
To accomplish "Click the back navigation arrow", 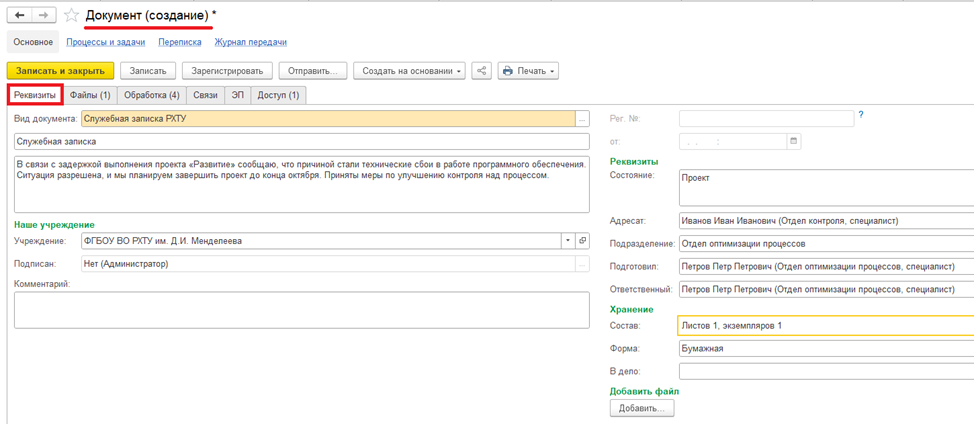I will click(x=20, y=16).
